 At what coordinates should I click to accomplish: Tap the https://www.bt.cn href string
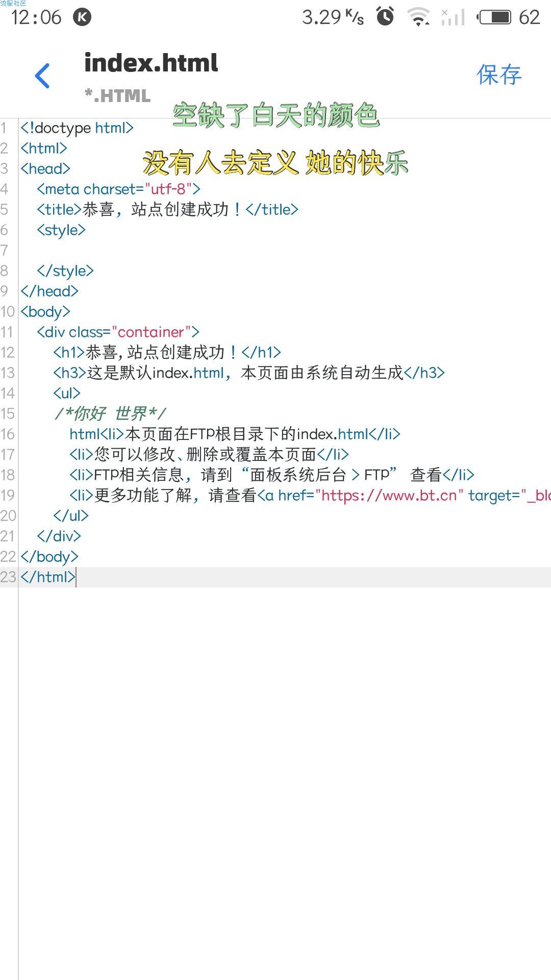(389, 495)
